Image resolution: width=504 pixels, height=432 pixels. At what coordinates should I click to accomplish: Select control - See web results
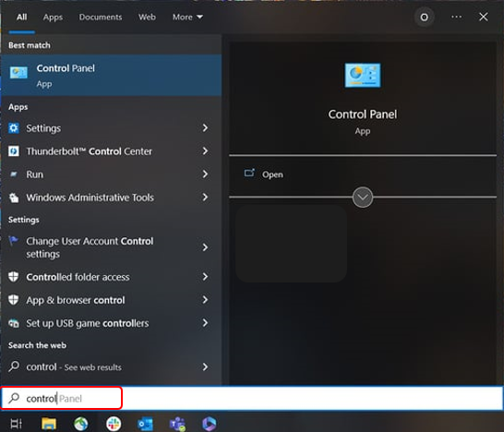tap(111, 366)
